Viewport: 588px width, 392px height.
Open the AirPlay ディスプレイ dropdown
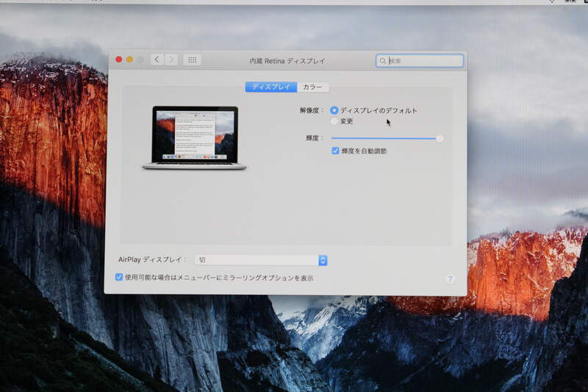pos(261,260)
